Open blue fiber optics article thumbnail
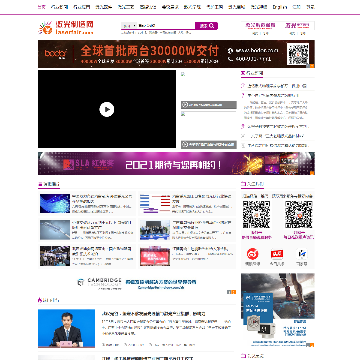 pyautogui.click(x=55, y=203)
